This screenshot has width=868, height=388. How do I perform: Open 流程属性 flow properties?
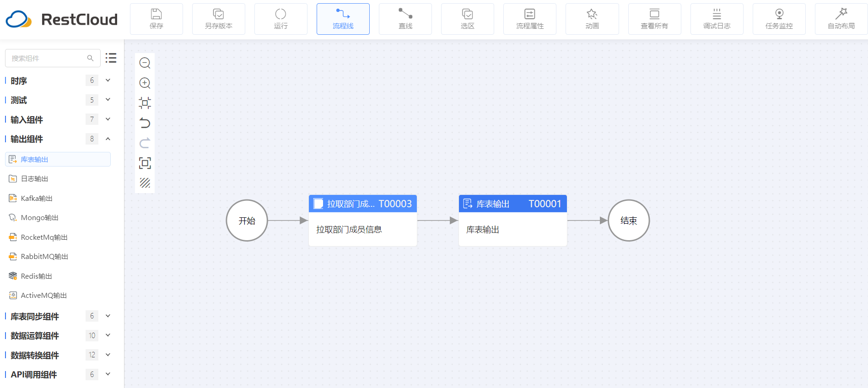coord(530,19)
